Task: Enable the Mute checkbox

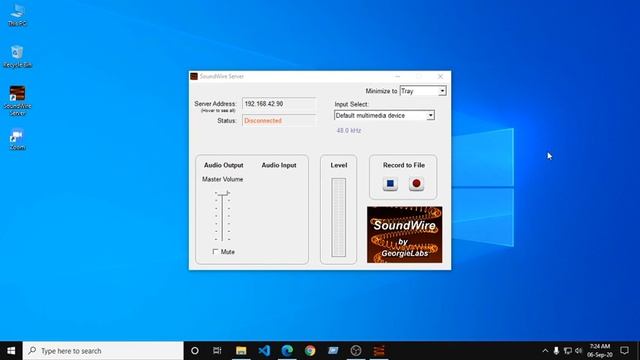Action: [x=216, y=251]
